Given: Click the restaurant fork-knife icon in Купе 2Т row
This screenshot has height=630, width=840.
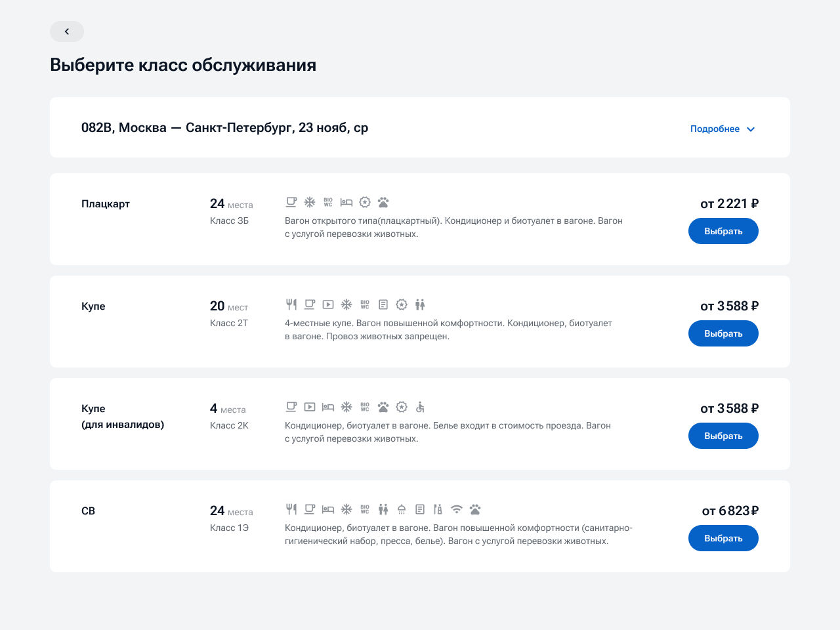Looking at the screenshot, I should pos(291,304).
